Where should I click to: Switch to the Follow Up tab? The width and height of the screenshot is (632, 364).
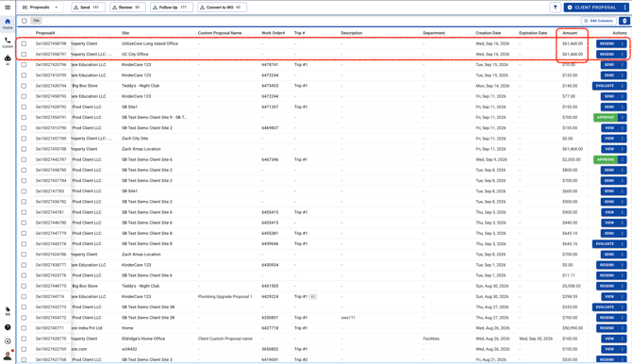(172, 8)
